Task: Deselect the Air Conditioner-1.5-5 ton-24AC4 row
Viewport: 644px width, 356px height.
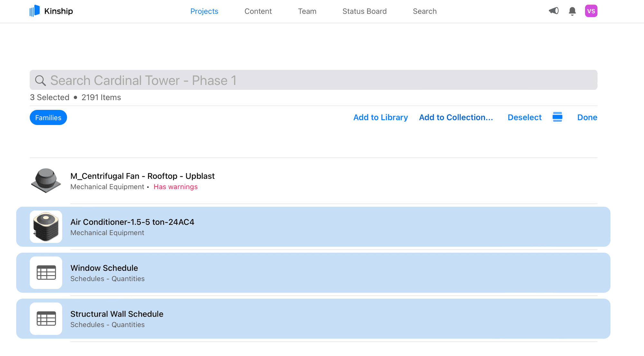Action: (322, 227)
